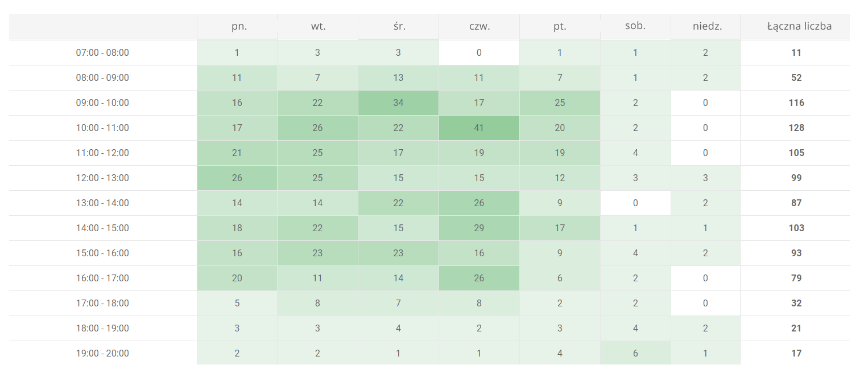Click the czw. column header
Image resolution: width=868 pixels, height=381 pixels.
(480, 26)
